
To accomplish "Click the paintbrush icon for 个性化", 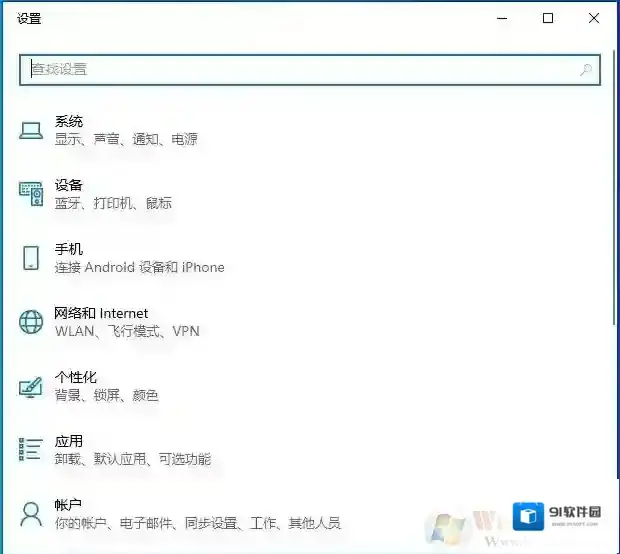I will [31, 386].
